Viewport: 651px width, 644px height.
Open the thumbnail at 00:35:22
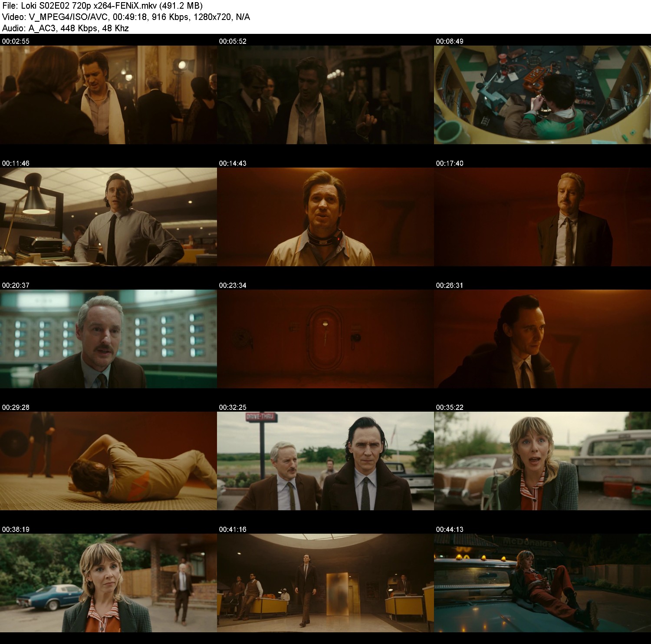point(542,461)
